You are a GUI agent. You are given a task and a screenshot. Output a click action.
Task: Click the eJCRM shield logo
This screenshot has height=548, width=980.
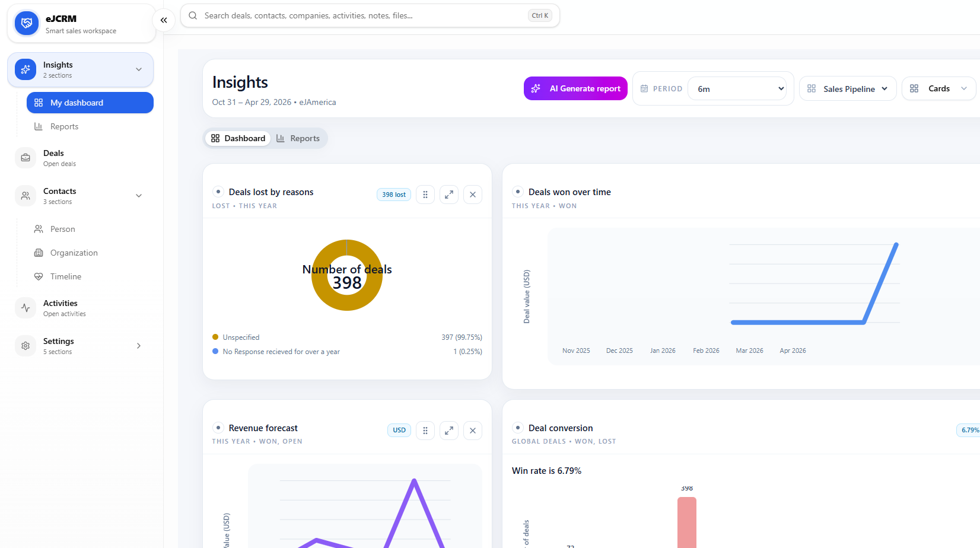(x=27, y=23)
